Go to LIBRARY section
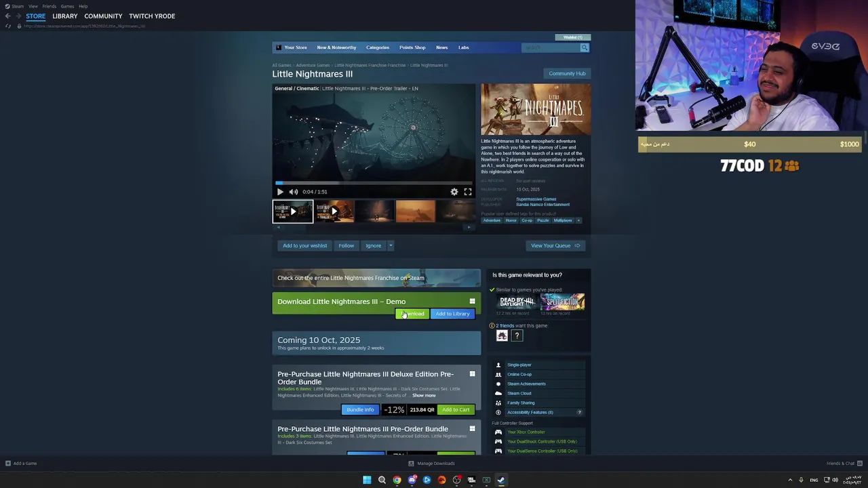Viewport: 868px width, 488px height. (65, 16)
